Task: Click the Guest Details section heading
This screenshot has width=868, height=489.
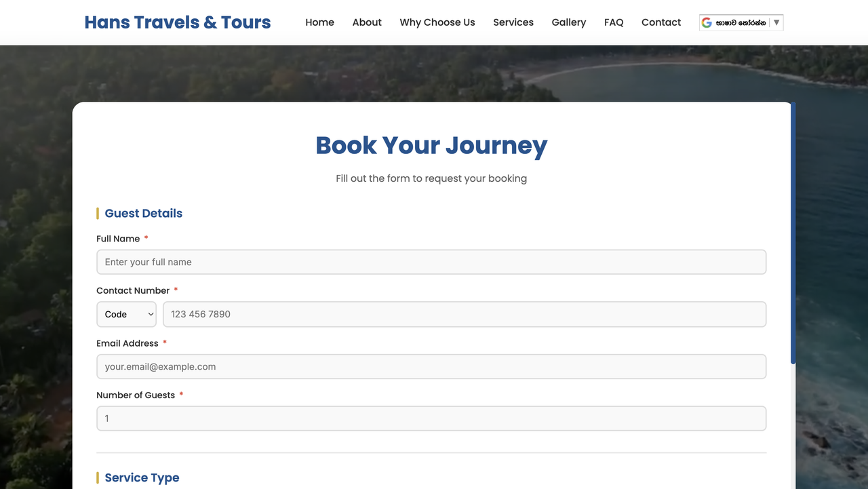Action: point(143,213)
